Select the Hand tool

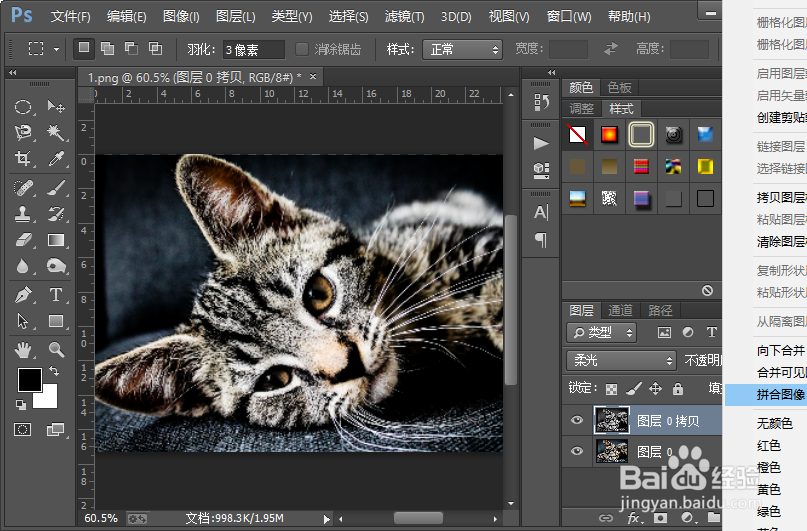pyautogui.click(x=23, y=350)
